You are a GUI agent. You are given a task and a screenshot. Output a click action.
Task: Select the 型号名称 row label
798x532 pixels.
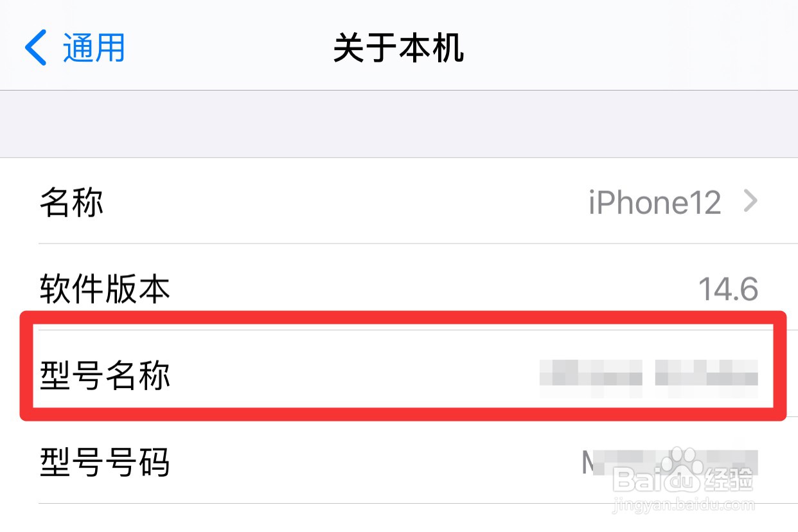(105, 375)
